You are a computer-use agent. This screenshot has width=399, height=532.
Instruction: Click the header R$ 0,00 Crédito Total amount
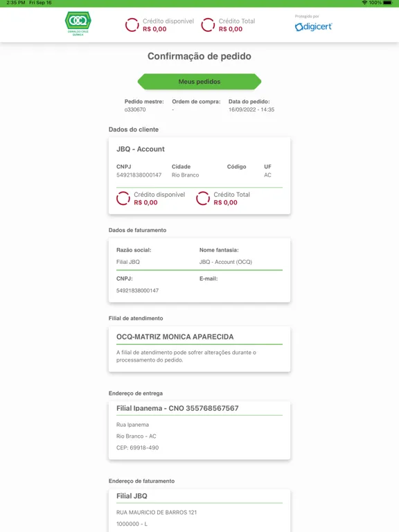pyautogui.click(x=231, y=29)
